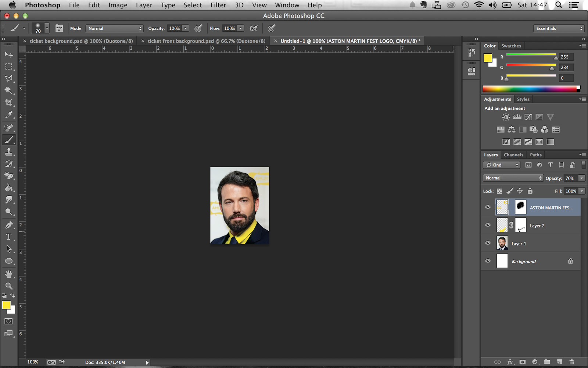Select the Crop tool

9,103
